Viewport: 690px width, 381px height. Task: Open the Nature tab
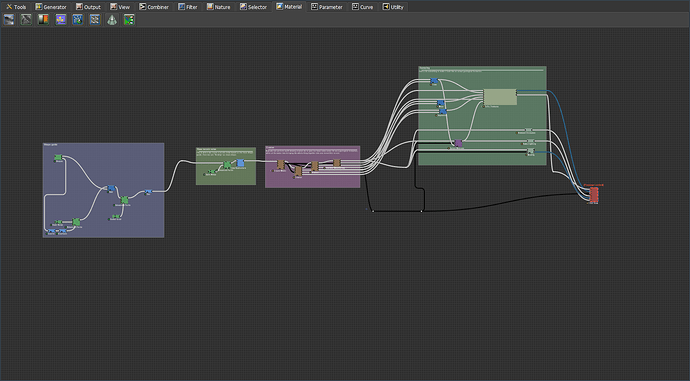click(219, 7)
